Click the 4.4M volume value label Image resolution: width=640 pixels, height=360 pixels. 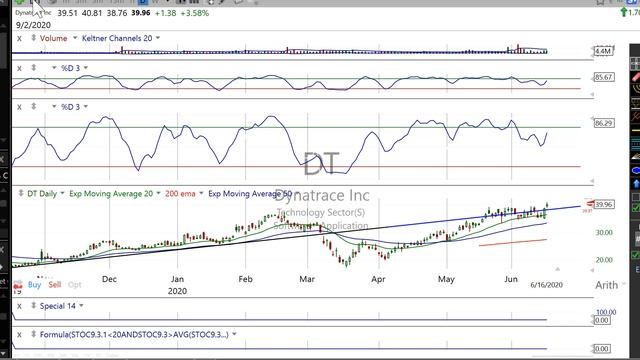pos(603,51)
